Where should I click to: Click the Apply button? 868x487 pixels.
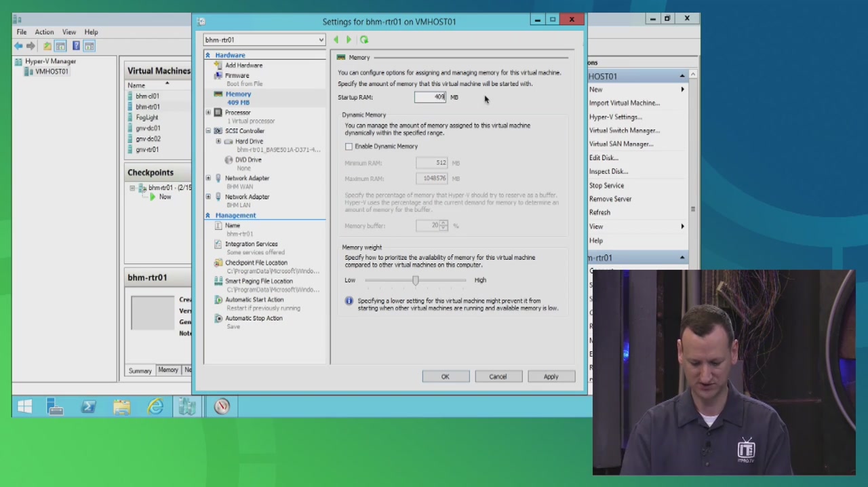tap(551, 376)
